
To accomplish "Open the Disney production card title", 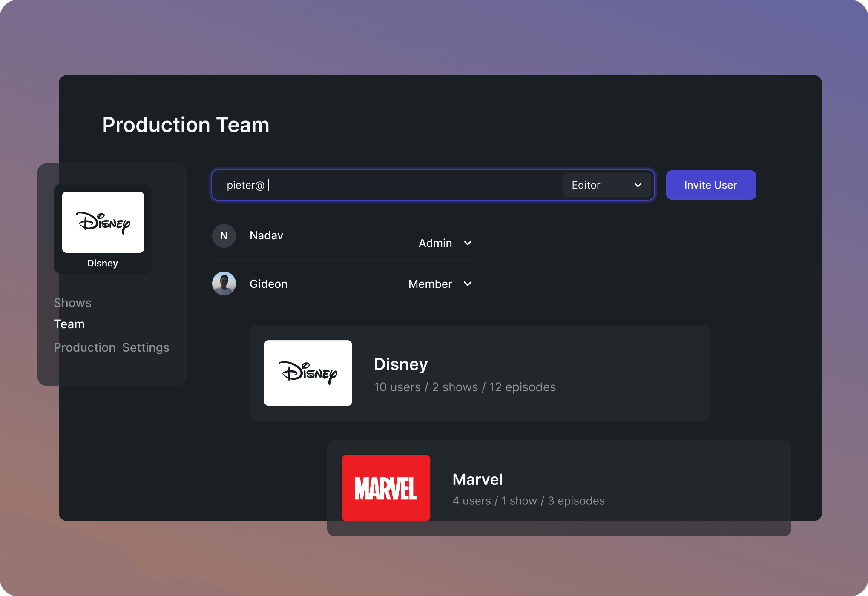I will (401, 364).
